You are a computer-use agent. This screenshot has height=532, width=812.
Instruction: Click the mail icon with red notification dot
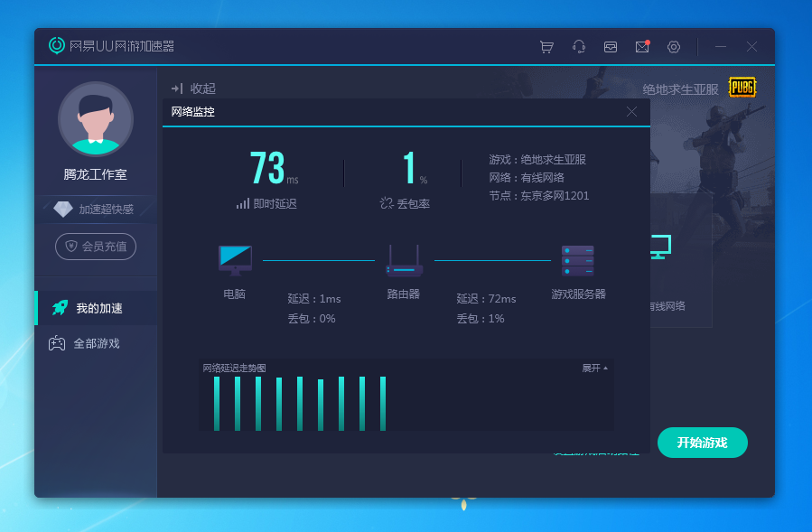(641, 46)
